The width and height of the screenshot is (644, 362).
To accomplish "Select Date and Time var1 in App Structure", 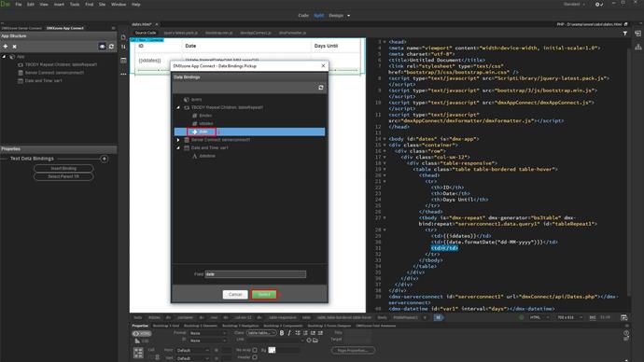I will point(44,81).
